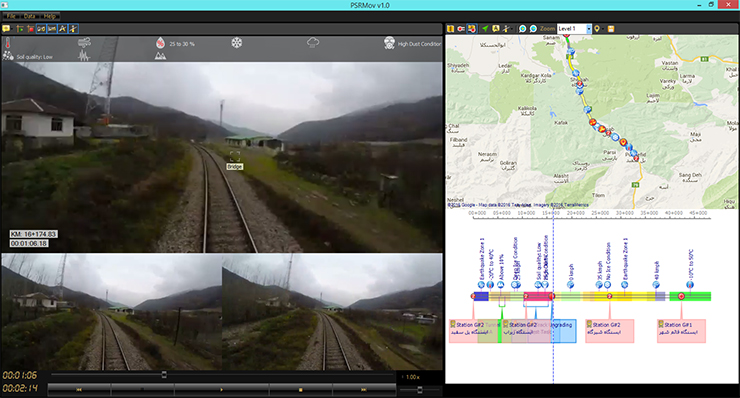
Task: Click the first blue speech-bubble icon
Action: click(522, 29)
